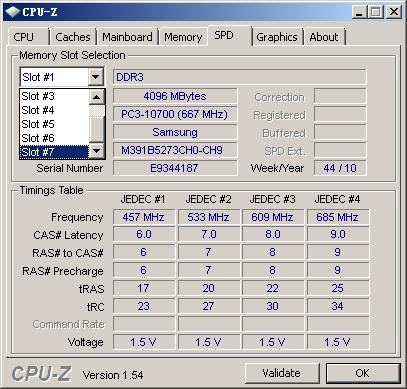Click the empty Correction field
407x389 pixels.
(340, 96)
